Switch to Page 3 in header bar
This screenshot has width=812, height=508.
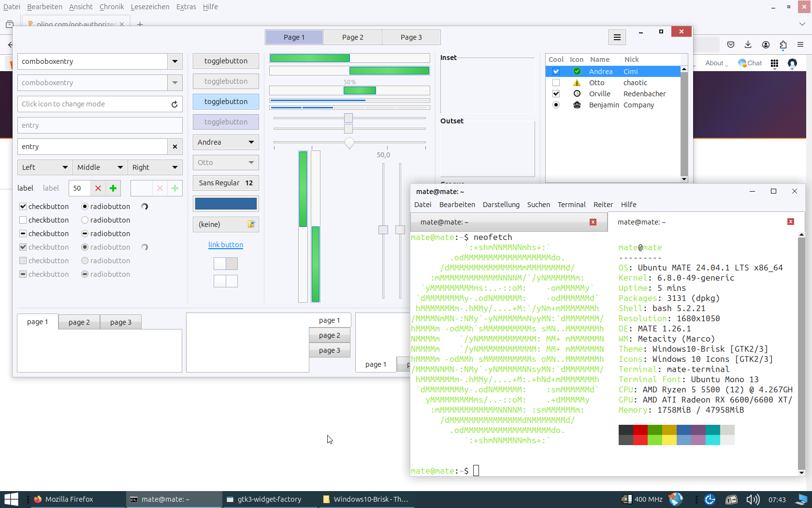411,37
